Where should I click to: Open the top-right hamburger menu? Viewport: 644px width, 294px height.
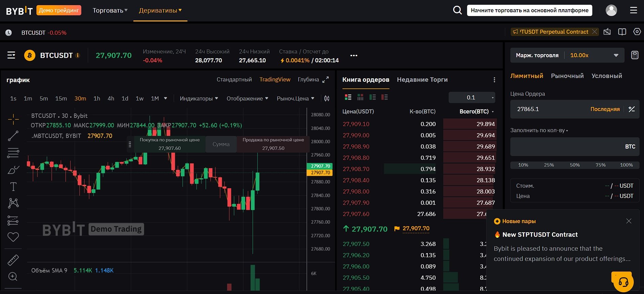click(x=633, y=10)
